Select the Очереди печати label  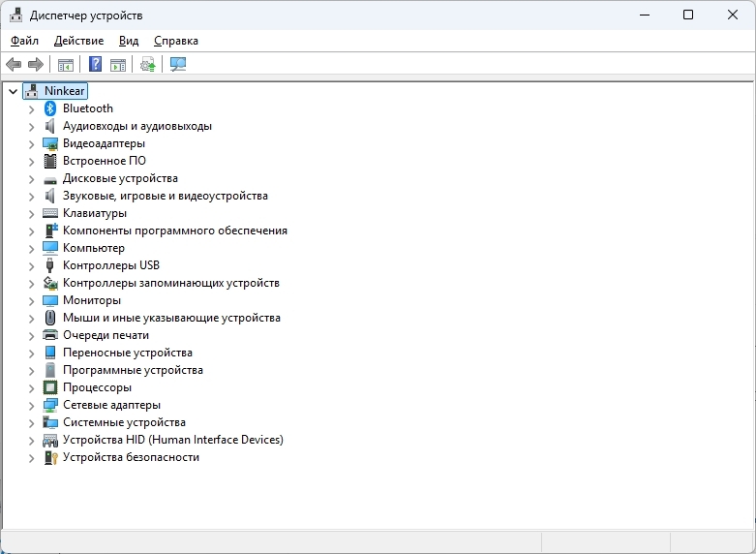point(106,335)
